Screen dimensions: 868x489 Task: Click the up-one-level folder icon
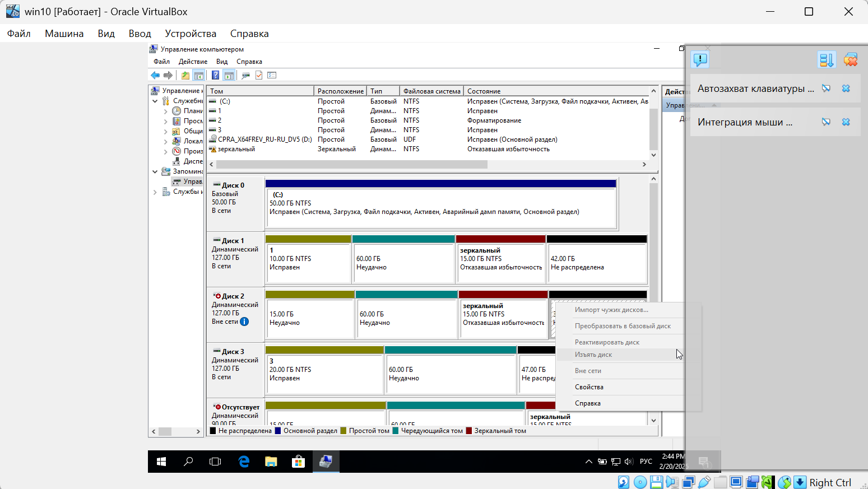click(x=185, y=75)
